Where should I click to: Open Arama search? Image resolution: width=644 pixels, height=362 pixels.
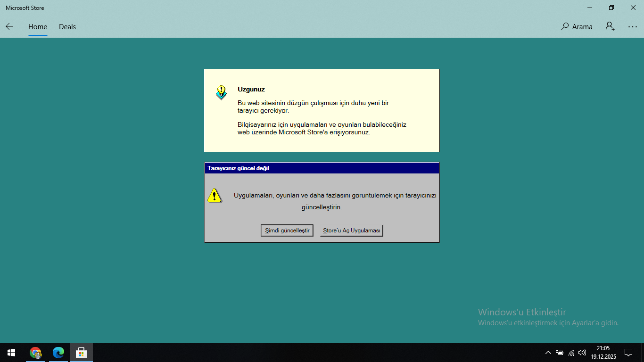[577, 27]
